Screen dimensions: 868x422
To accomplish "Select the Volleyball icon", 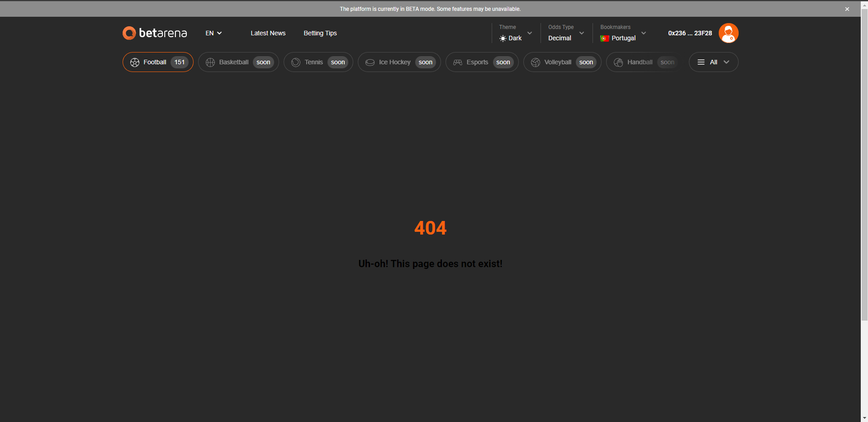I will click(535, 62).
